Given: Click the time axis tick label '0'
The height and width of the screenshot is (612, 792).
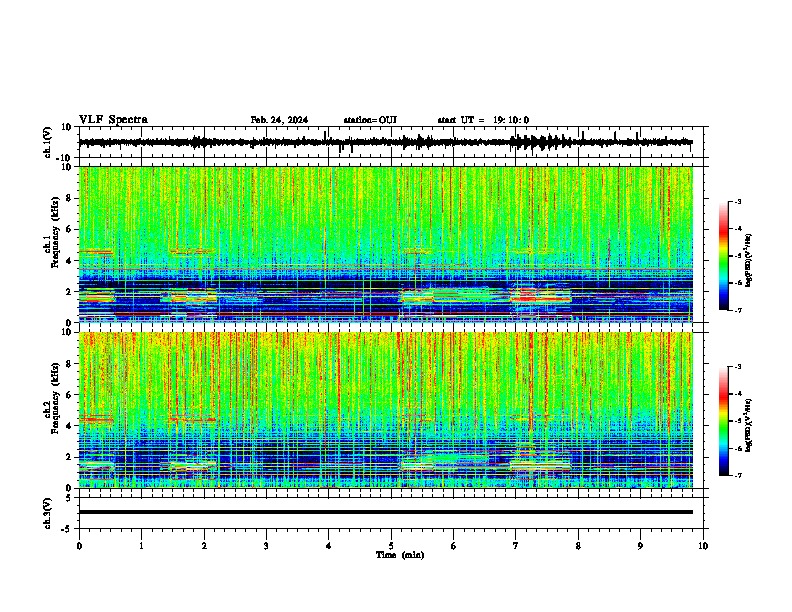Looking at the screenshot, I should [79, 546].
